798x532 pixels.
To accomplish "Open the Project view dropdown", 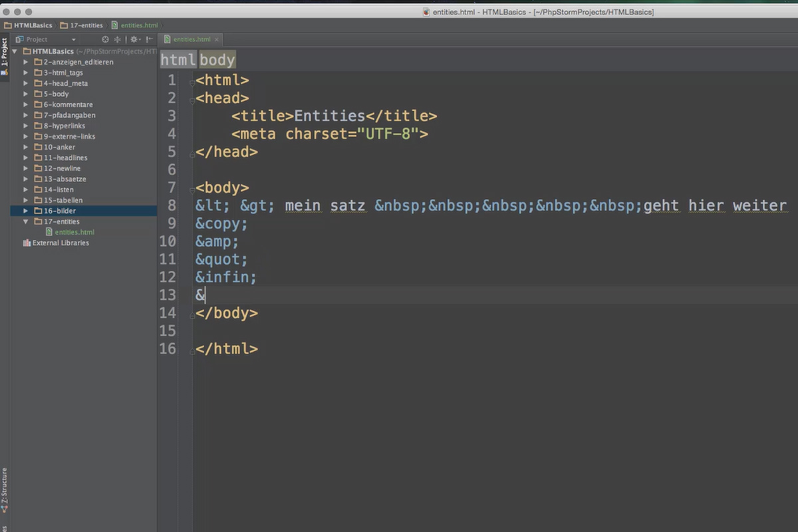I will pos(73,39).
